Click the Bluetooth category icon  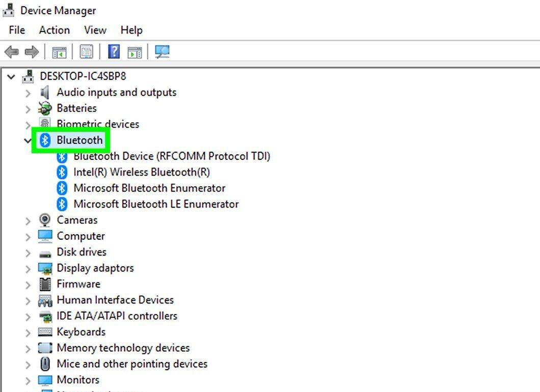(45, 140)
